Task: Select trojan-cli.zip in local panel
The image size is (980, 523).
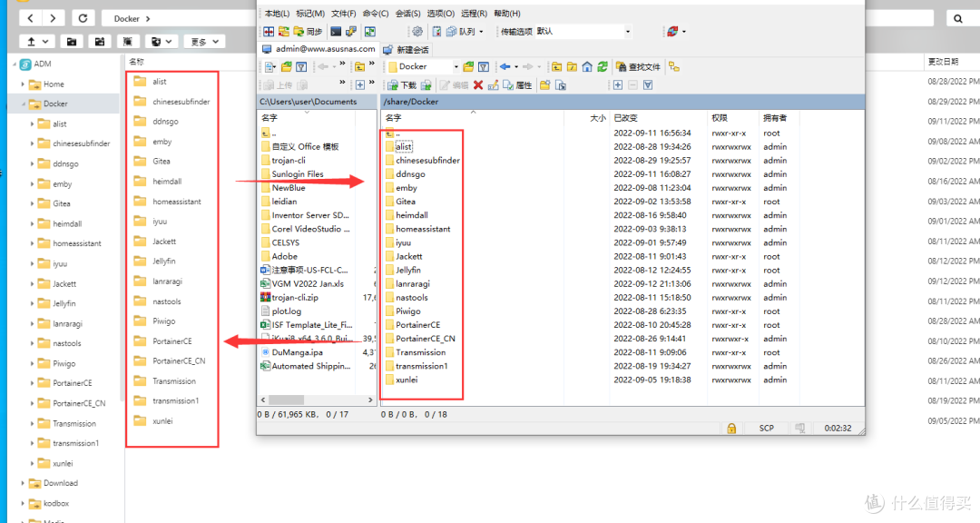Action: pyautogui.click(x=294, y=297)
